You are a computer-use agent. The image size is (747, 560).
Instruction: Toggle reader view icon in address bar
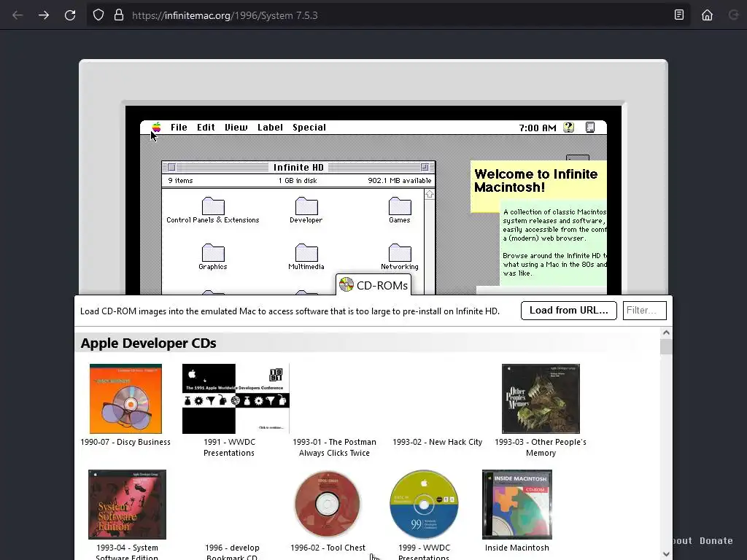point(679,15)
